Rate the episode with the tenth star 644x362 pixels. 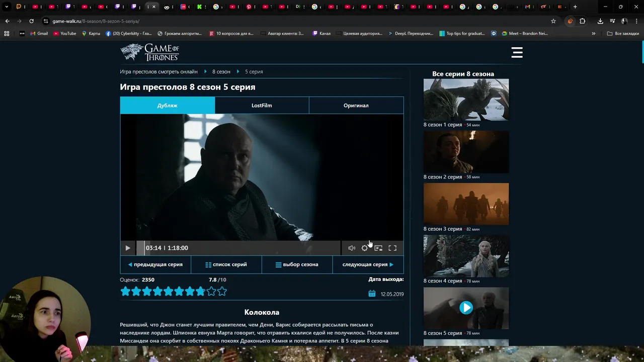[x=222, y=291]
